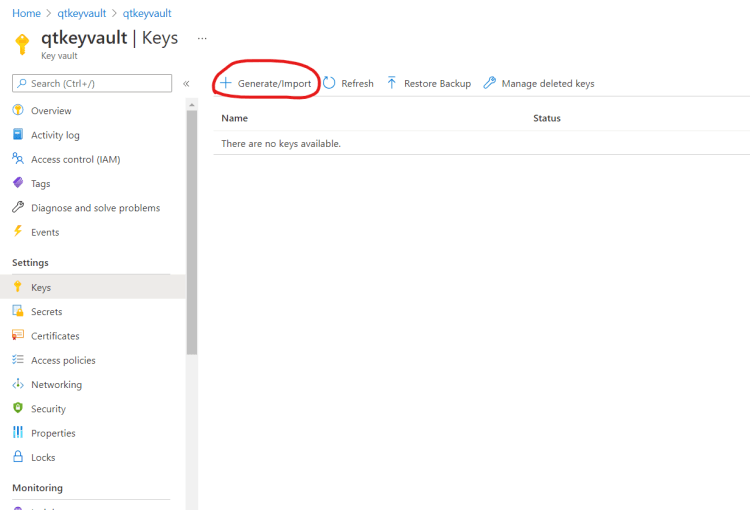Viewport: 750px width, 510px height.
Task: Follow the first qtkeyvault breadcrumb link
Action: coord(82,13)
